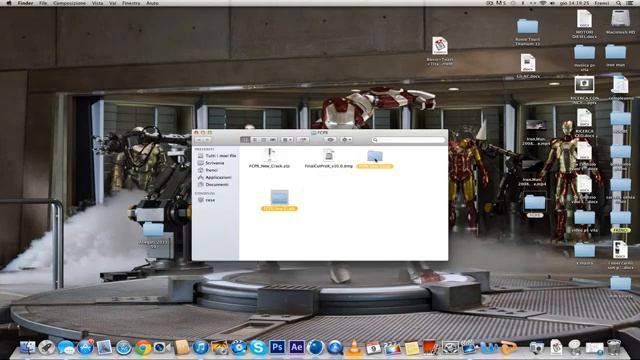Image resolution: width=640 pixels, height=360 pixels.
Task: Open Calendar from the Dock
Action: click(373, 347)
